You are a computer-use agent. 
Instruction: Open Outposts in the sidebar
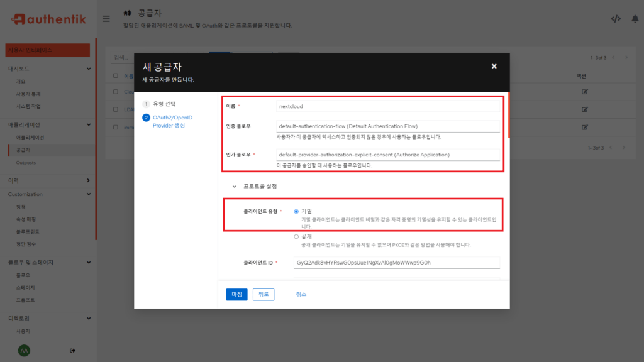26,163
